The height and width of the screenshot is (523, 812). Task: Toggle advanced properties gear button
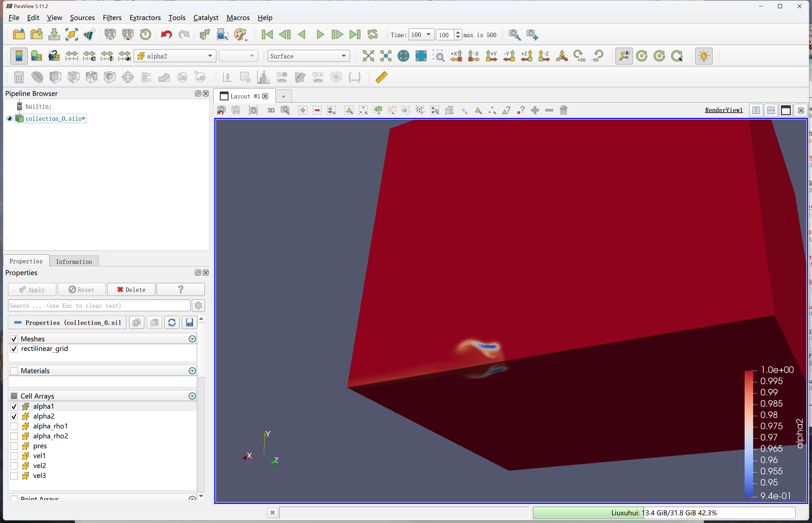pos(198,305)
